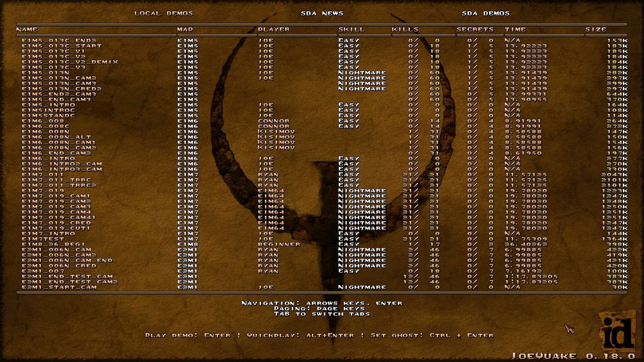This screenshot has width=644, height=362.
Task: Sort demos by Secrets column header
Action: [475, 29]
